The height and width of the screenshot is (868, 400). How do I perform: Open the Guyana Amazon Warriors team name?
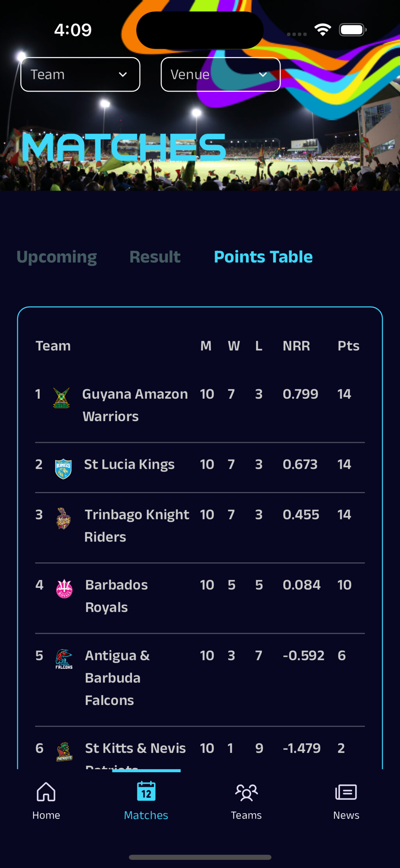coord(135,405)
